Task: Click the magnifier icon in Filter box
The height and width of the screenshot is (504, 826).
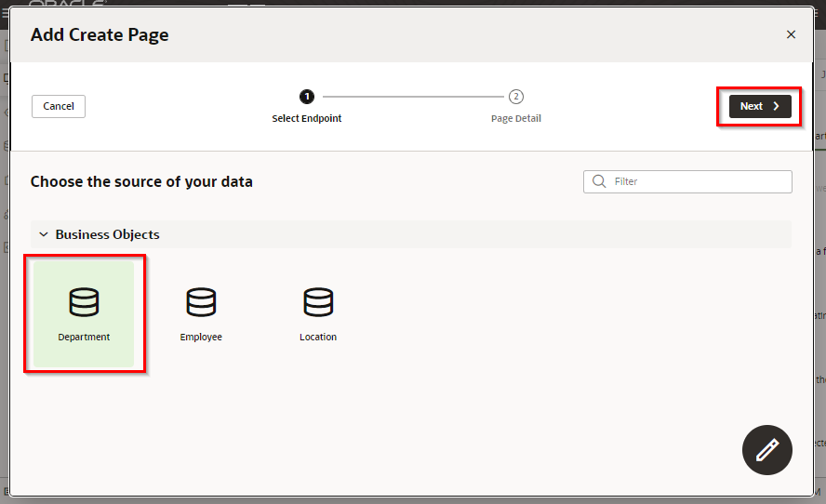Action: click(x=599, y=181)
